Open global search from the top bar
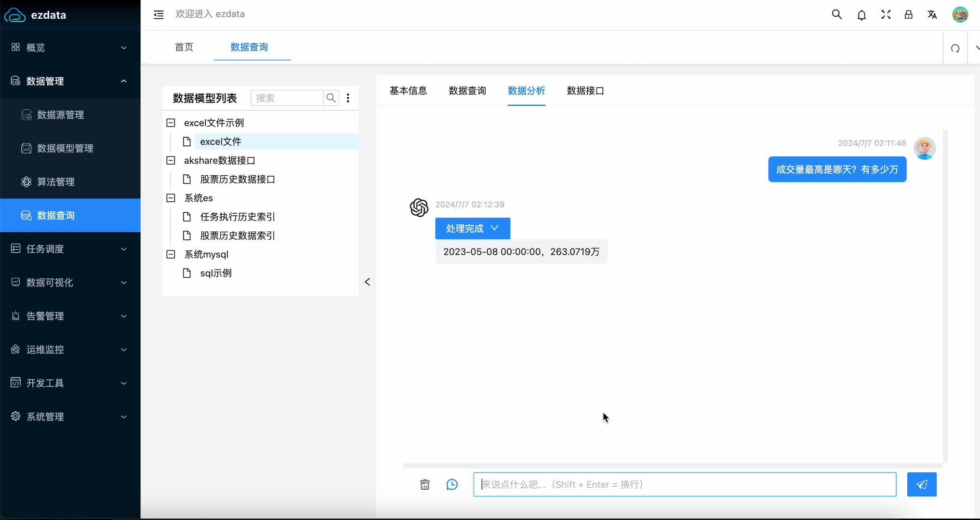Viewport: 980px width, 520px height. 836,14
